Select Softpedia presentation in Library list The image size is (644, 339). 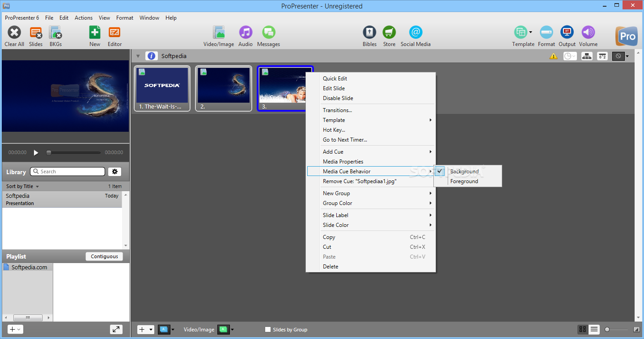pyautogui.click(x=62, y=199)
